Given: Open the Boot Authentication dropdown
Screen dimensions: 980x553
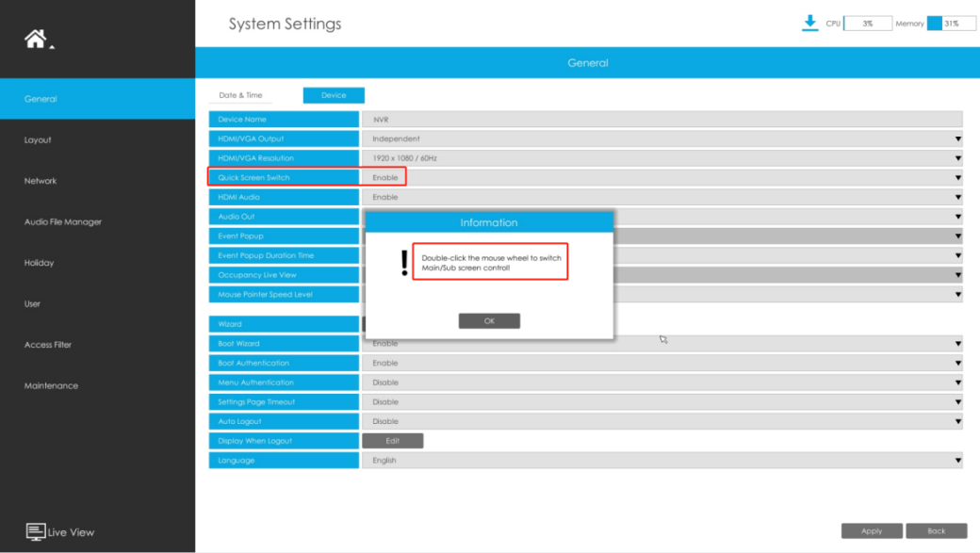Looking at the screenshot, I should point(661,363).
